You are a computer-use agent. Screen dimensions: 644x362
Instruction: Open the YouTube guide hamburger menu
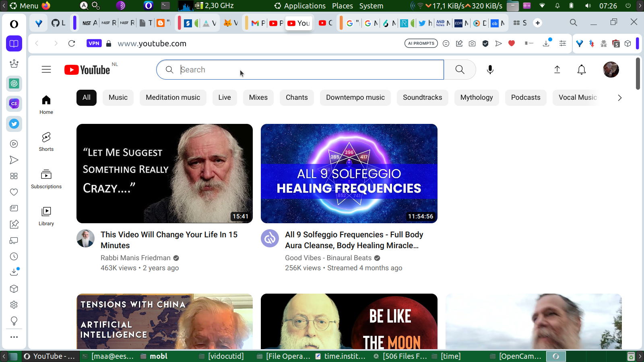(x=46, y=70)
